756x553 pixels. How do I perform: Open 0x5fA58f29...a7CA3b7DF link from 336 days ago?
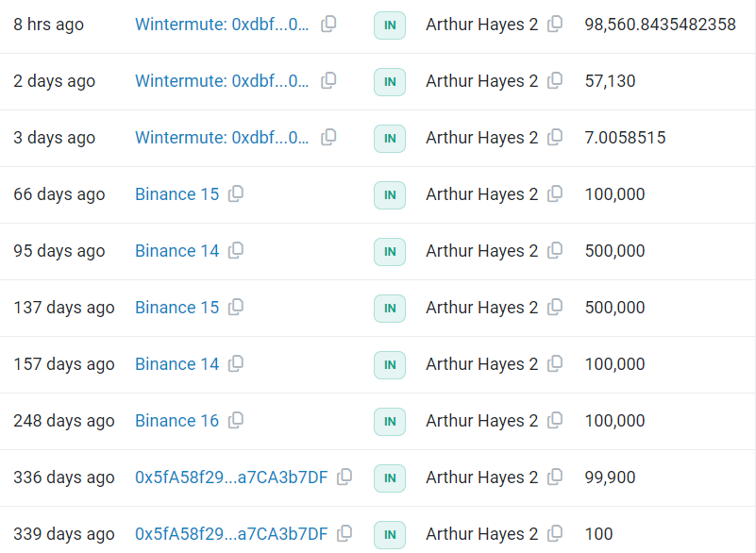coord(231,478)
